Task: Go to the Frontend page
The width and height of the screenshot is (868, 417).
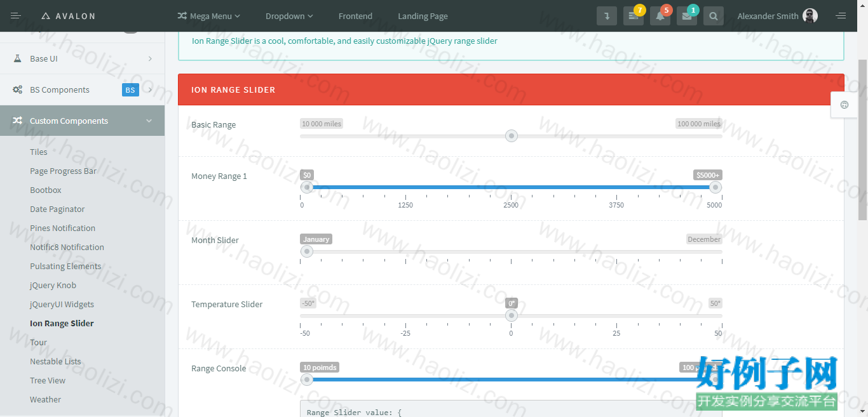Action: [355, 16]
